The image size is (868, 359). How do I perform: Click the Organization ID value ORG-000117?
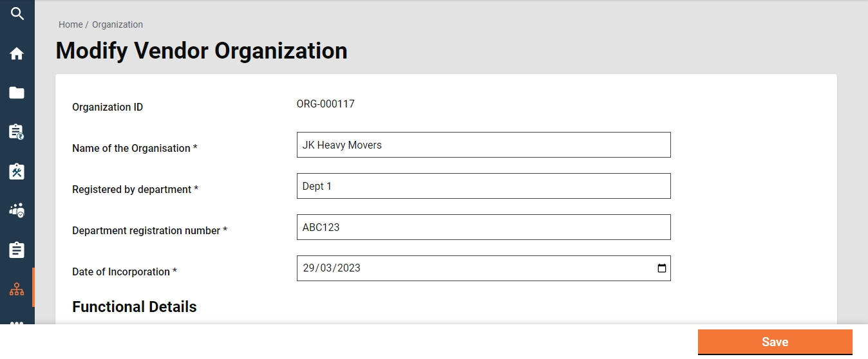click(325, 104)
